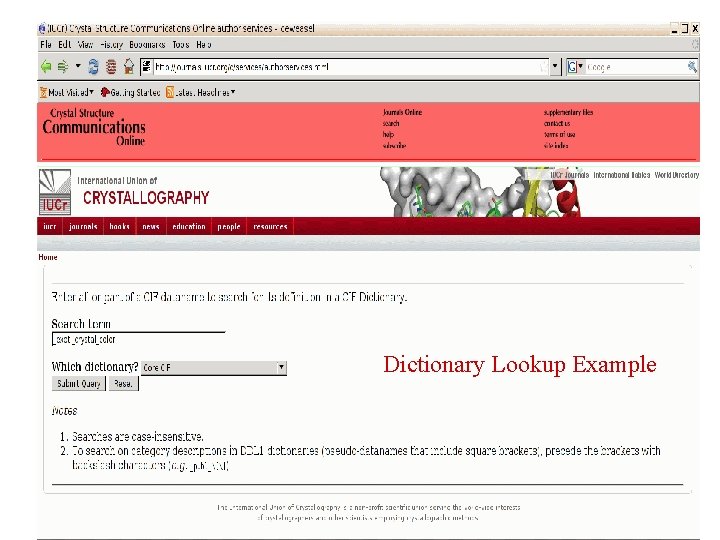
Task: Open the search engine selector dropdown
Action: pos(576,67)
